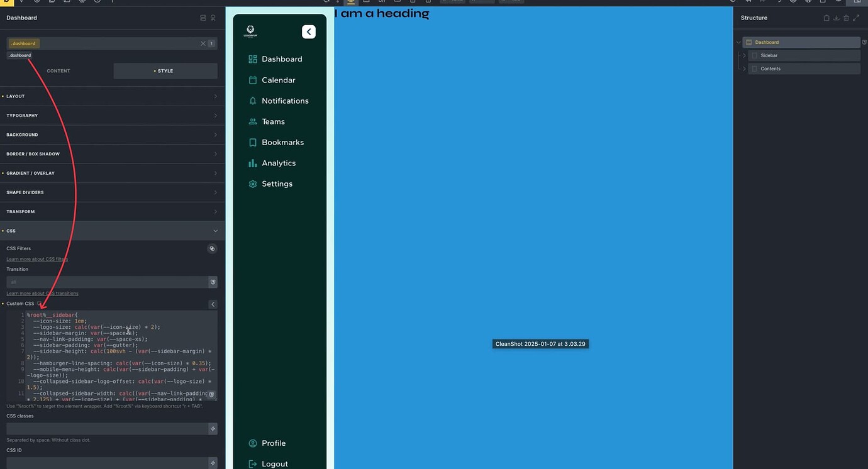
Task: Click the Analytics bar chart icon
Action: click(x=253, y=163)
